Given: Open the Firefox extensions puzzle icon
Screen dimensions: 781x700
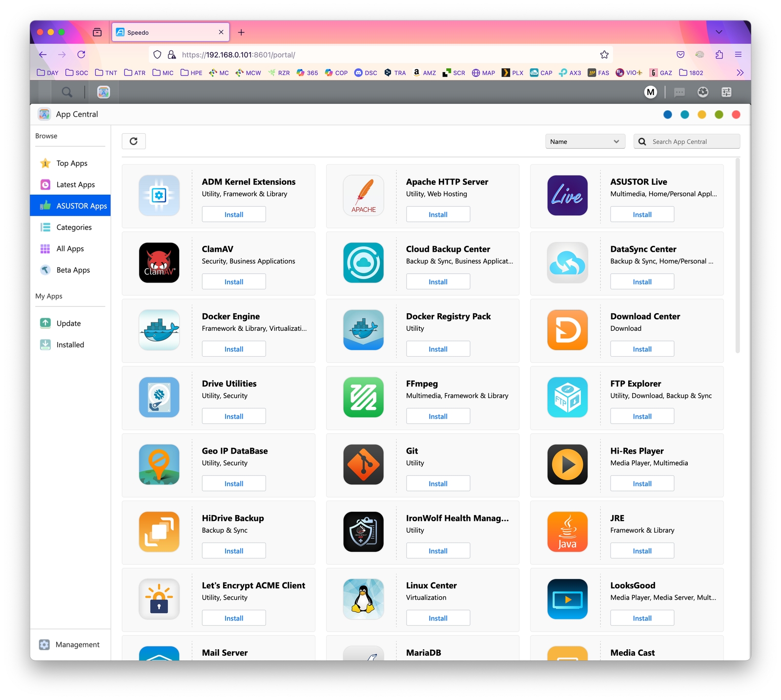Looking at the screenshot, I should [719, 55].
